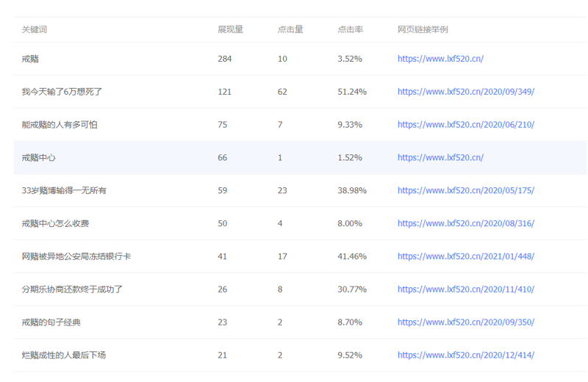Select keyword 我今天输了6万想死了
Viewport: 588px width, 382px height.
(x=62, y=92)
